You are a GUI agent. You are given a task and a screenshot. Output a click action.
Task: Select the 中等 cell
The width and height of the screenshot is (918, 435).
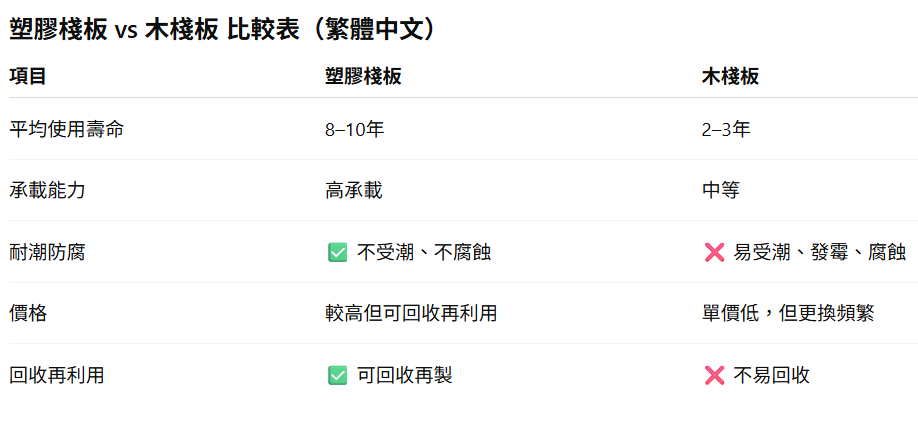pyautogui.click(x=720, y=191)
